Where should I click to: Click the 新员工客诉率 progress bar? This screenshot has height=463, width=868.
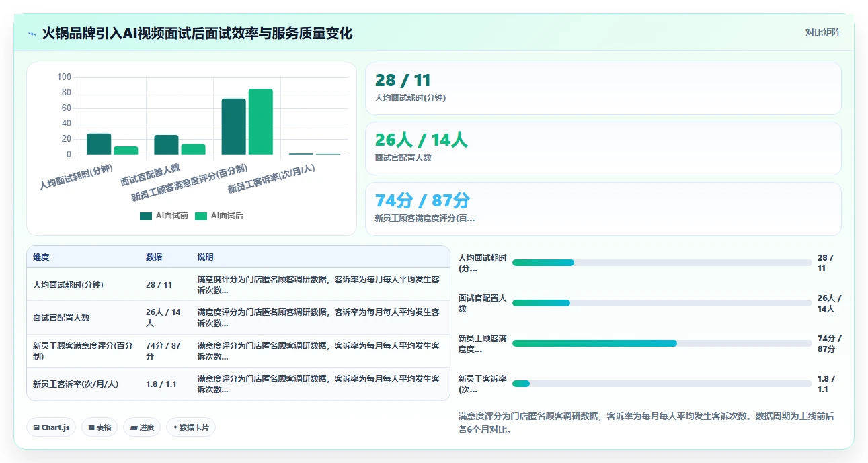(662, 384)
